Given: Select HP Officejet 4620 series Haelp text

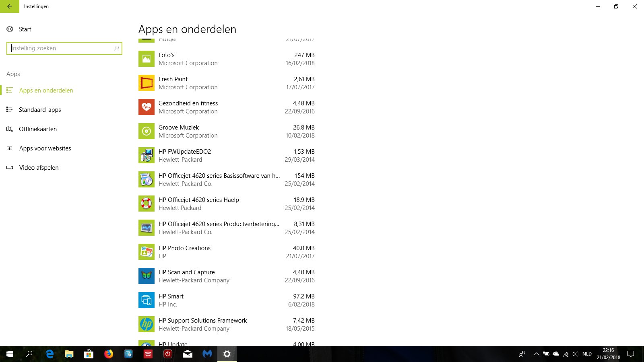Looking at the screenshot, I should point(199,200).
